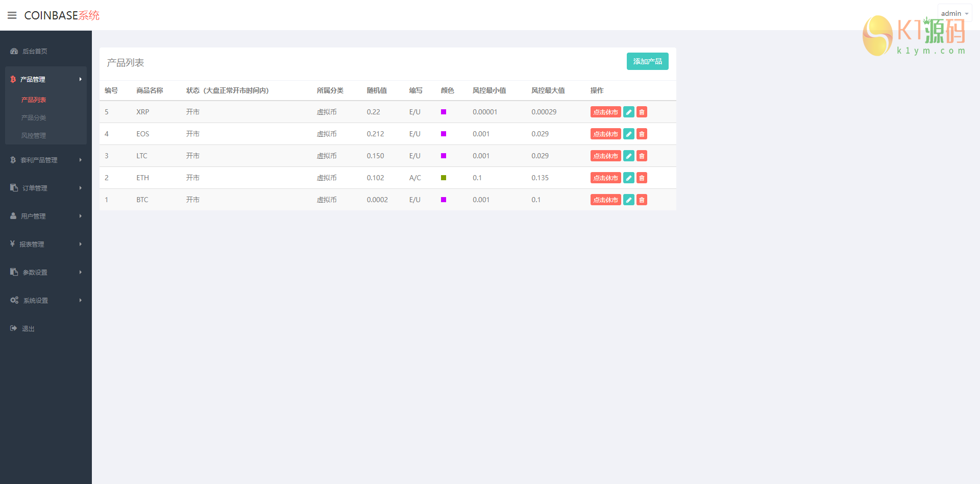The width and height of the screenshot is (980, 484).
Task: Click the 添加产品 button
Action: pos(647,61)
